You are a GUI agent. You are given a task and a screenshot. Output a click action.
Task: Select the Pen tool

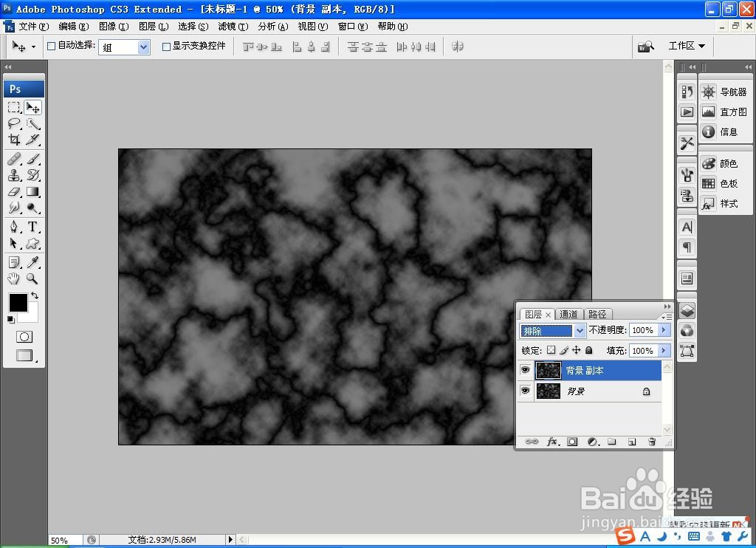[x=14, y=227]
